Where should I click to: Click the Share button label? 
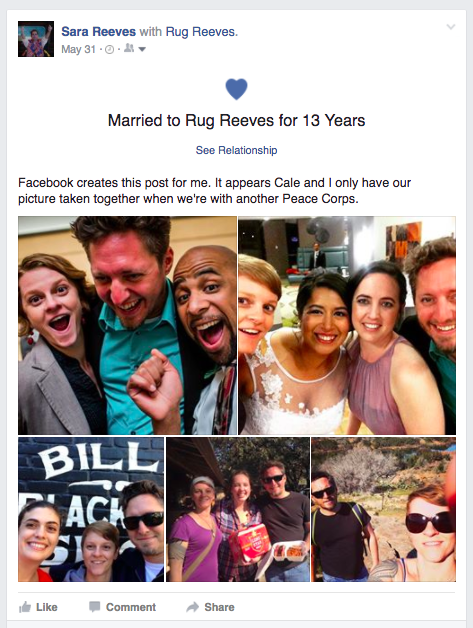219,607
